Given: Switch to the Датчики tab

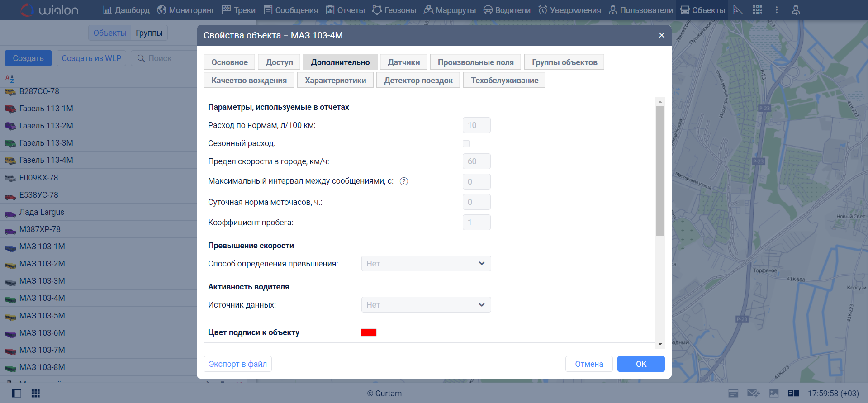Looking at the screenshot, I should pos(403,62).
